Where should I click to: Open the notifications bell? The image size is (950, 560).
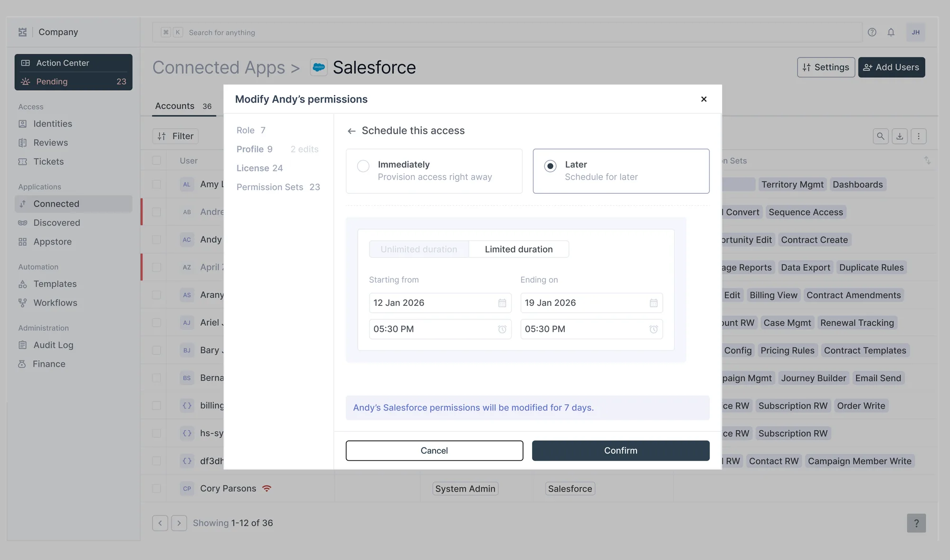coord(891,32)
